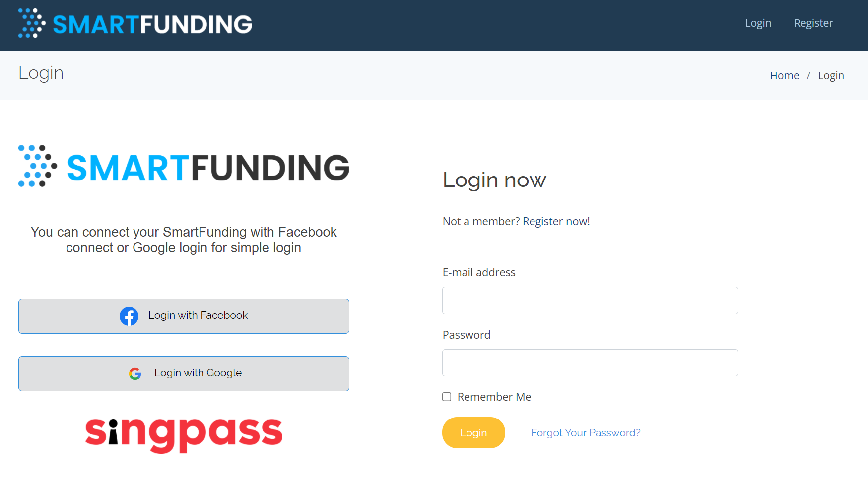Open Login in the top navigation bar

[x=758, y=23]
